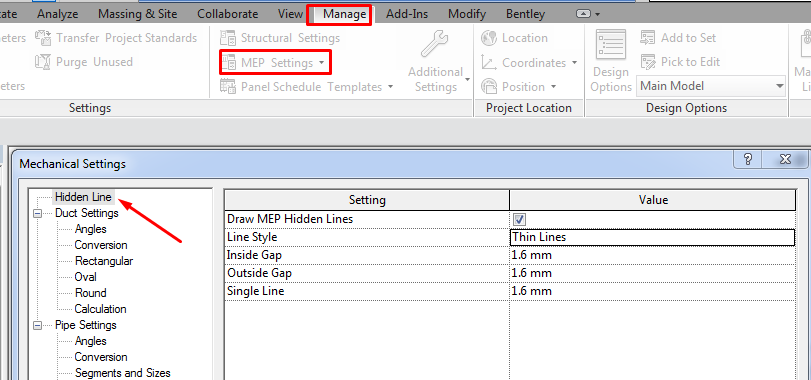
Task: Open the View ribbon tab
Action: 290,14
